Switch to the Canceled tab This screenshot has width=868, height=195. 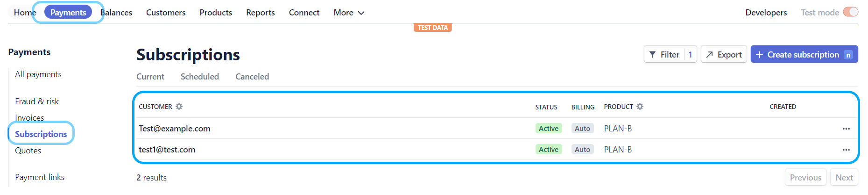coord(252,77)
